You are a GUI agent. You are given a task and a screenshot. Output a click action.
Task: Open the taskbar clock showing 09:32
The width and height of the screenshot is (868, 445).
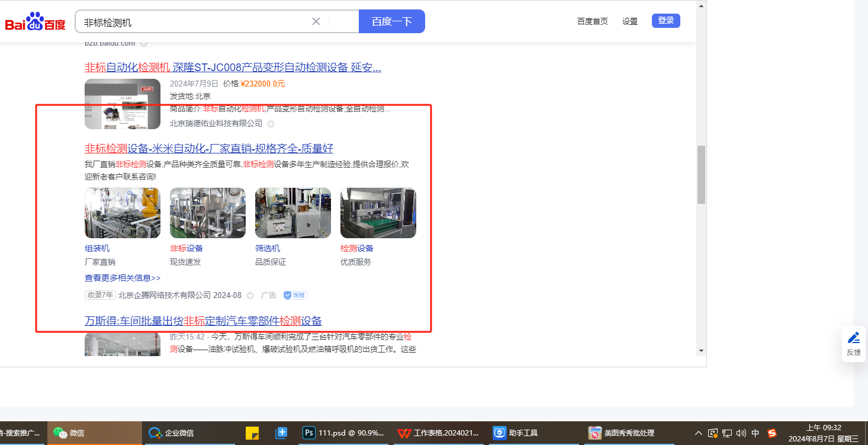point(823,433)
